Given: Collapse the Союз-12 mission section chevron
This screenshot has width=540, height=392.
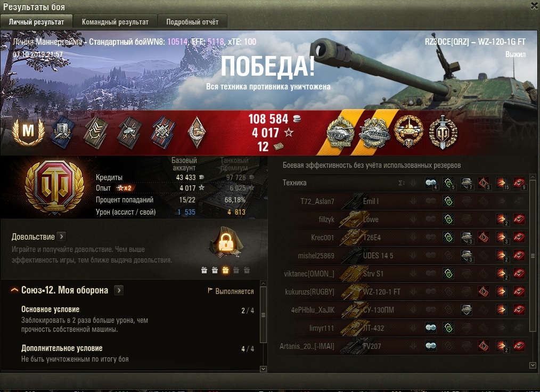Looking at the screenshot, I should click(14, 290).
